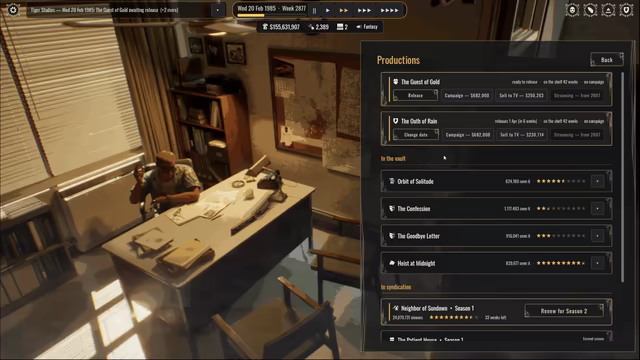Click the Productions list scrollbar
The width and height of the screenshot is (640, 360).
coord(622,177)
